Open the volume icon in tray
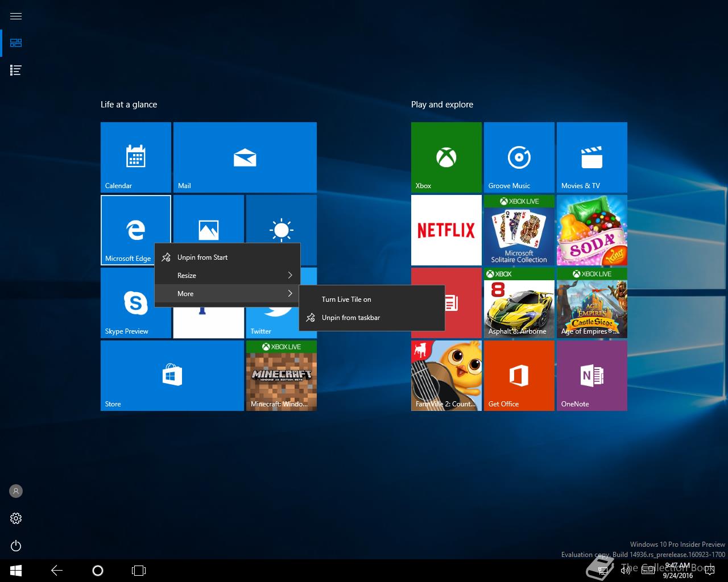 (x=626, y=571)
